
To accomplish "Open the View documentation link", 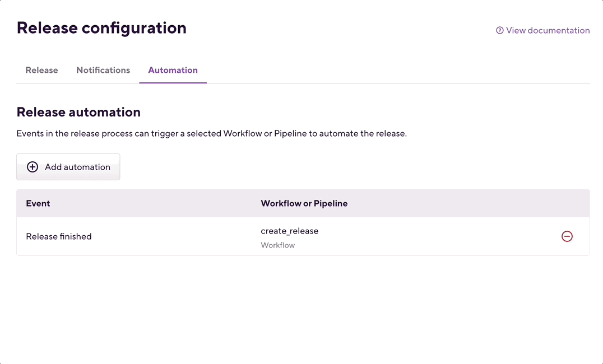I will point(542,31).
